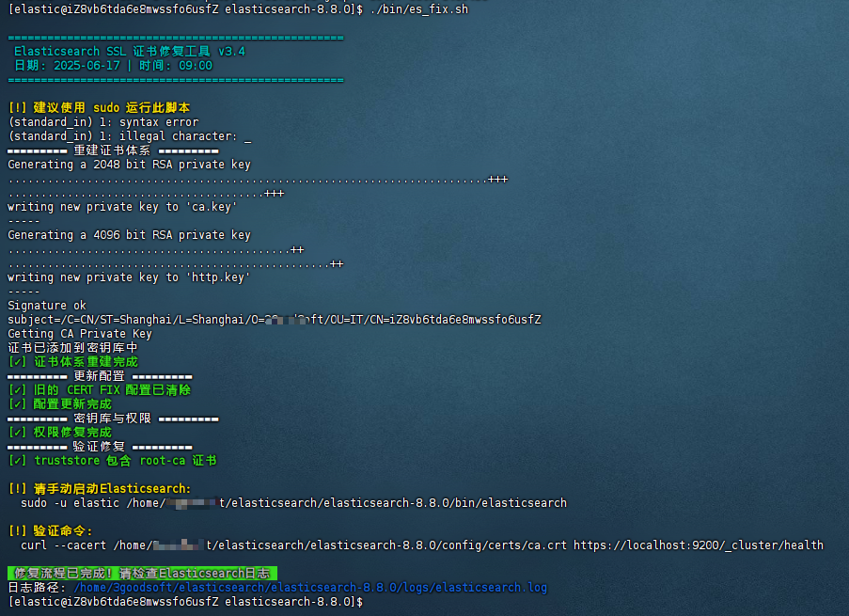Click the '重建证书体系' section header
The width and height of the screenshot is (849, 616).
point(113,150)
